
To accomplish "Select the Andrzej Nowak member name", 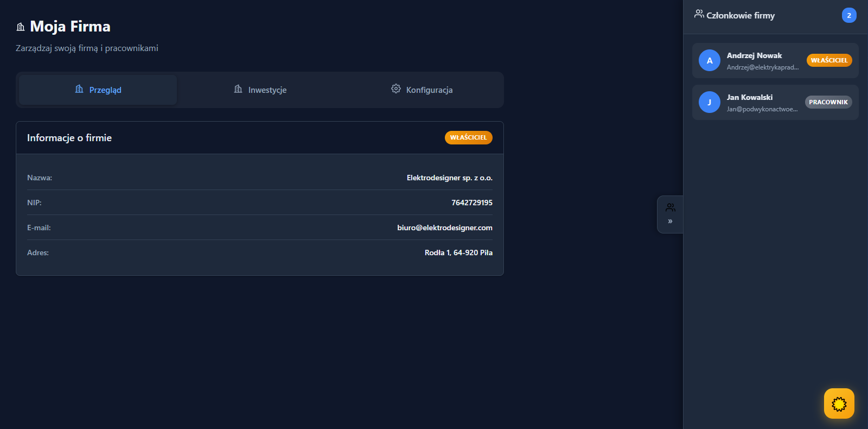I will coord(754,55).
